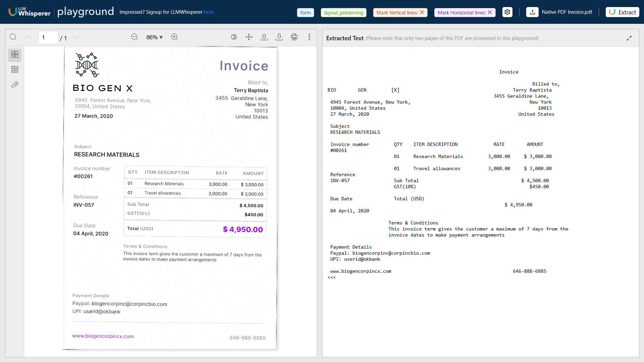Image resolution: width=644 pixels, height=362 pixels.
Task: Toggle the PDF viewer theme icon
Action: pyautogui.click(x=234, y=37)
